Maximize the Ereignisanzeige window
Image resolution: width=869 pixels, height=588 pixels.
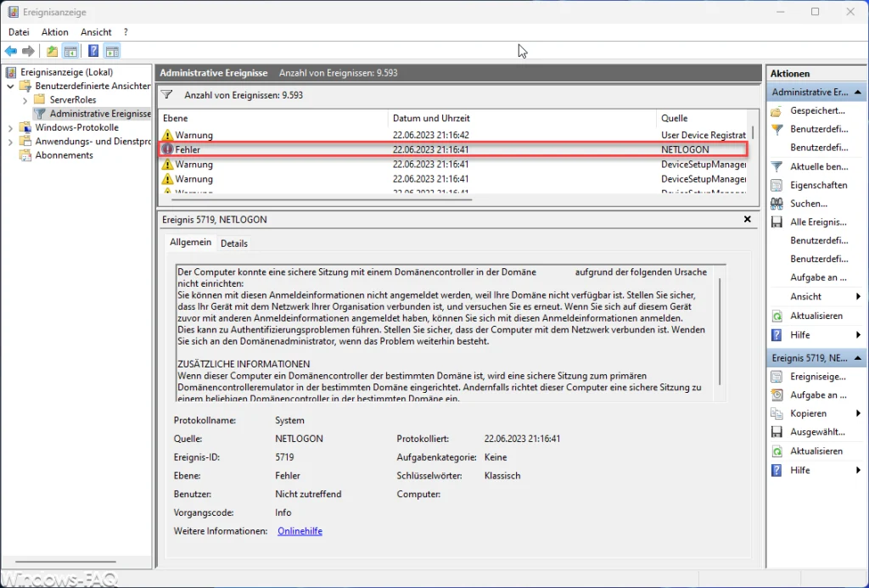(x=815, y=12)
